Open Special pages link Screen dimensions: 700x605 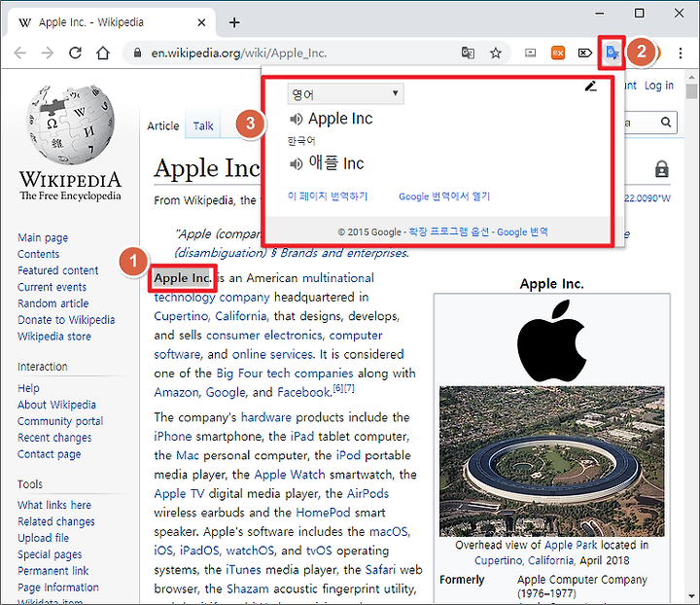point(50,554)
